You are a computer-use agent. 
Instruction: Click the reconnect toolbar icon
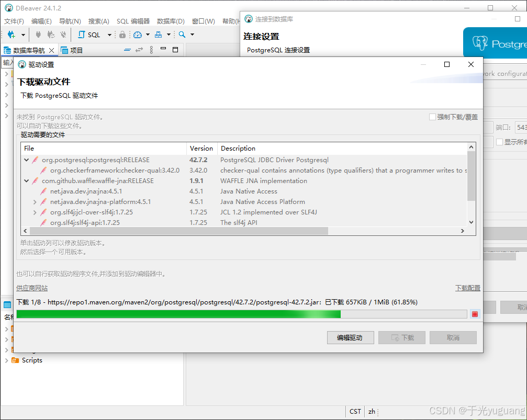pos(51,35)
